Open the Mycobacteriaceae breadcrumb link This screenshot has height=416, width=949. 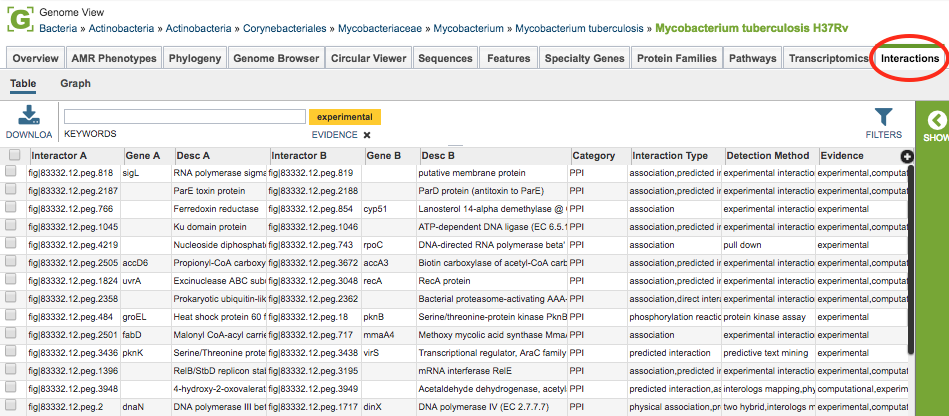(380, 28)
